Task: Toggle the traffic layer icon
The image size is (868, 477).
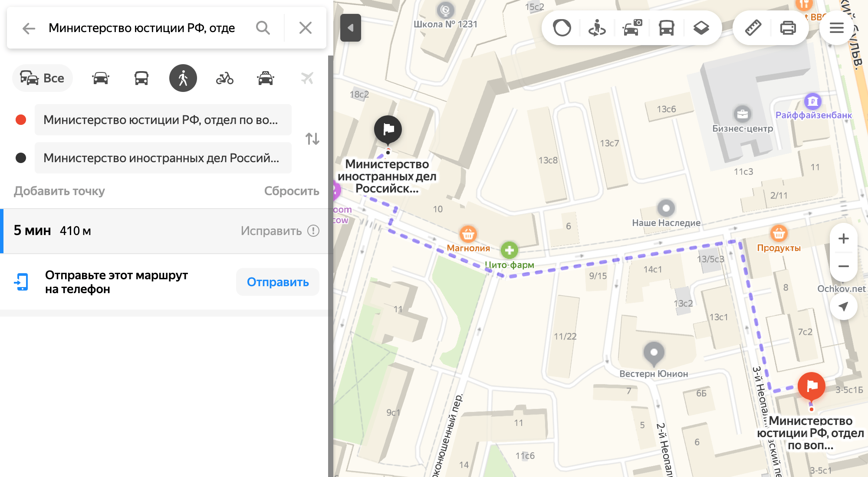Action: (562, 28)
